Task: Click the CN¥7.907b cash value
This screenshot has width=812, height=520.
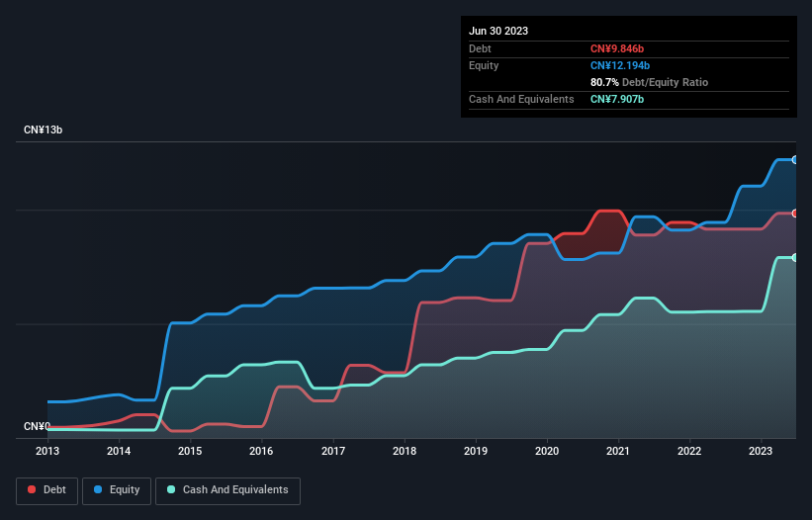Action: [617, 99]
